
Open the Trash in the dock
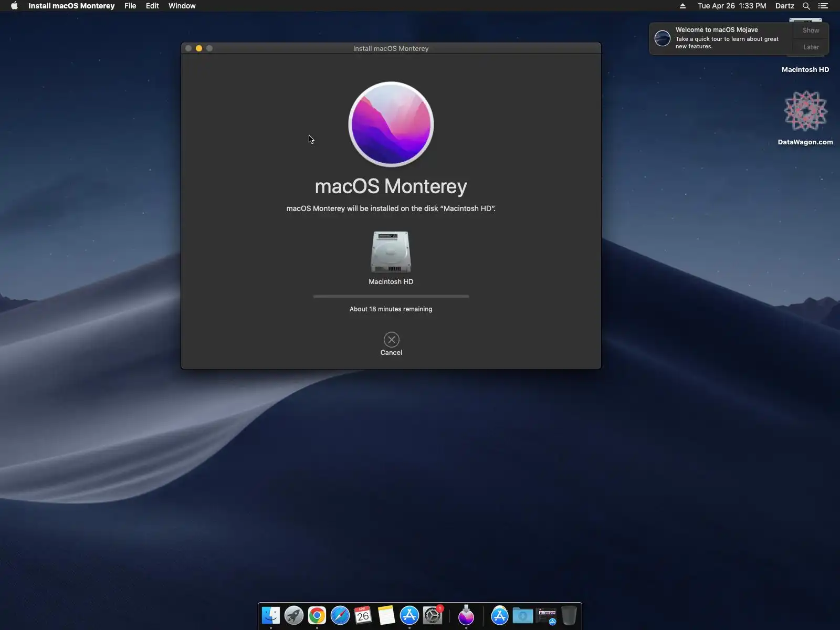coord(569,615)
